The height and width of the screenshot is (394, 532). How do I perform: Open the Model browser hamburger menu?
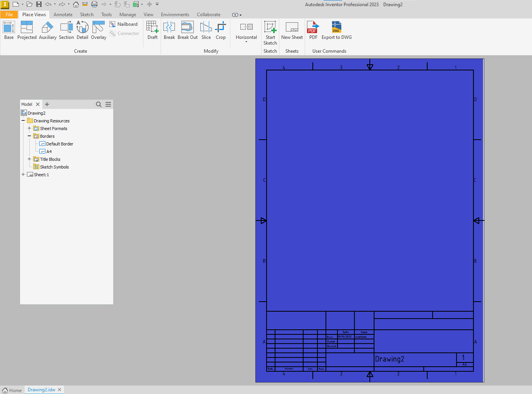point(108,104)
